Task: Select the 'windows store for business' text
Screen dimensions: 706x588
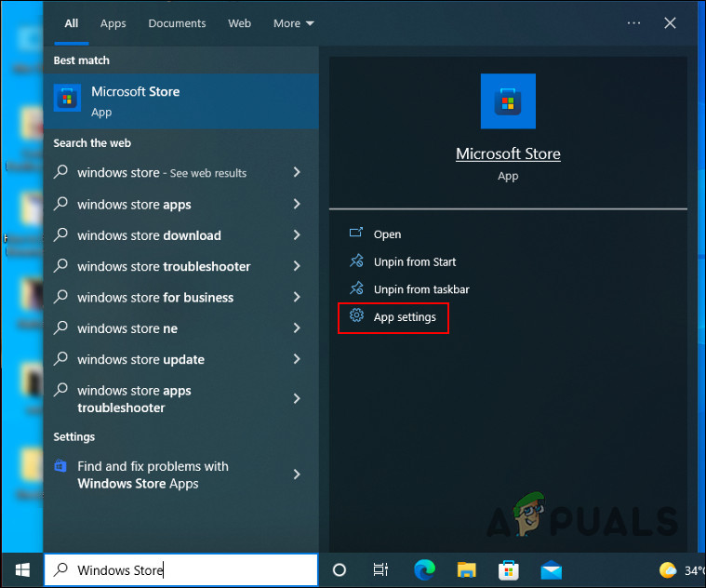Action: click(x=155, y=298)
